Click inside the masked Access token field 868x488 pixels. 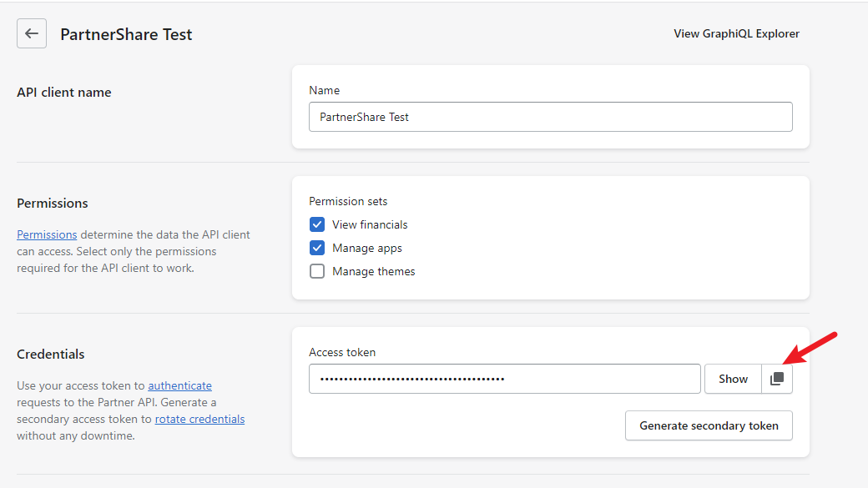[x=505, y=379]
